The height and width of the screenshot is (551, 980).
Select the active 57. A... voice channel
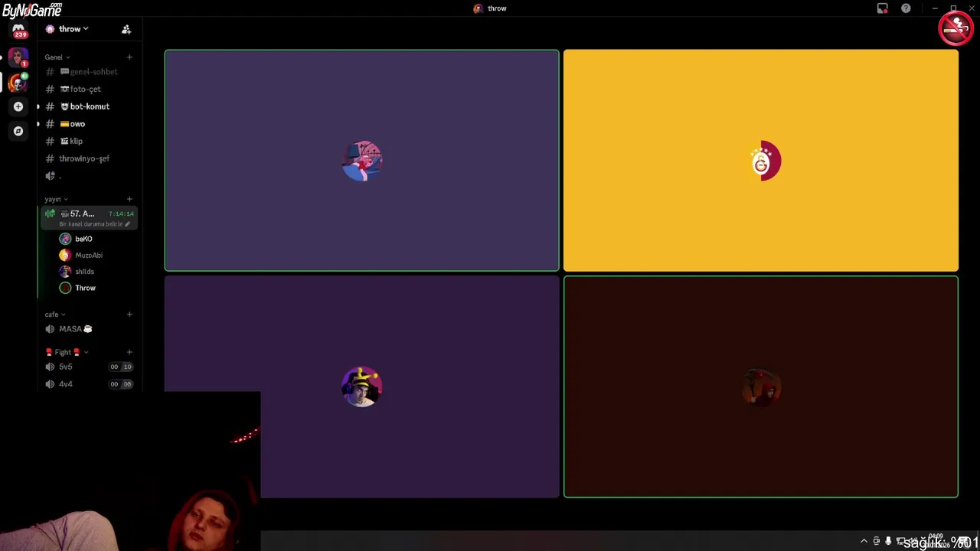pyautogui.click(x=89, y=218)
